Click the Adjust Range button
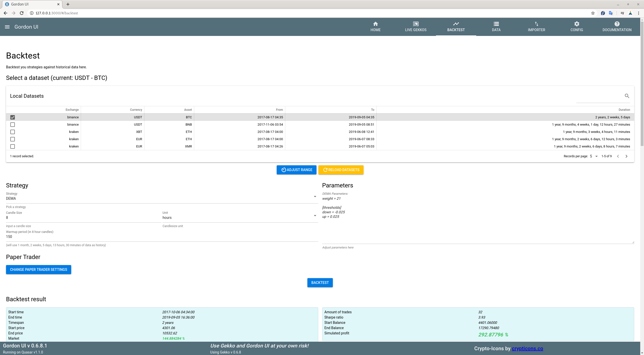 (296, 170)
